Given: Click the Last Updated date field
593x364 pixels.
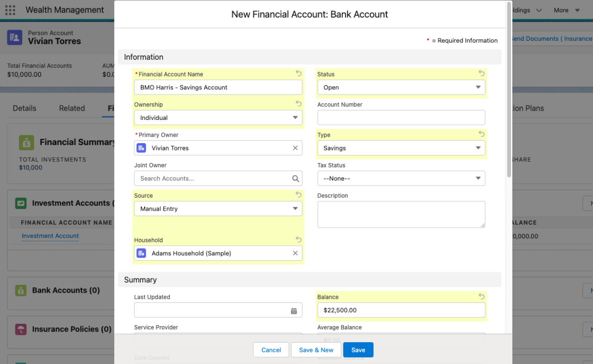Looking at the screenshot, I should [x=218, y=310].
